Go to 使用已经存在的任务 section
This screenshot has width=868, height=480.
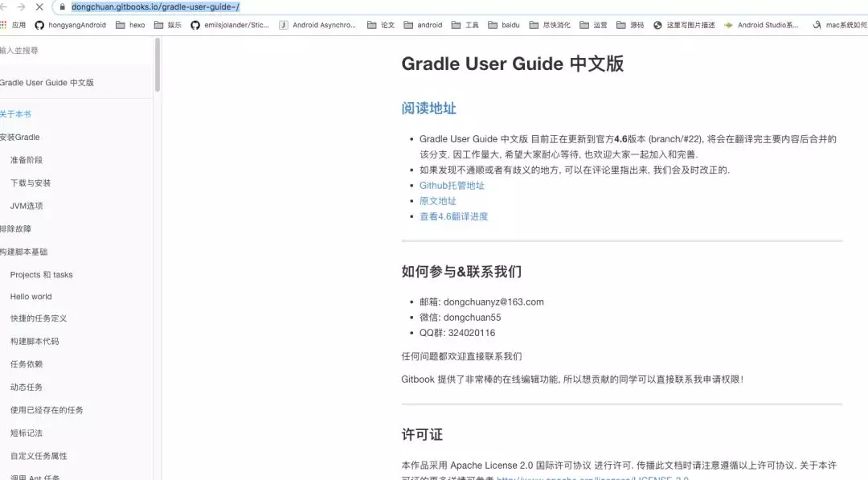coord(47,410)
